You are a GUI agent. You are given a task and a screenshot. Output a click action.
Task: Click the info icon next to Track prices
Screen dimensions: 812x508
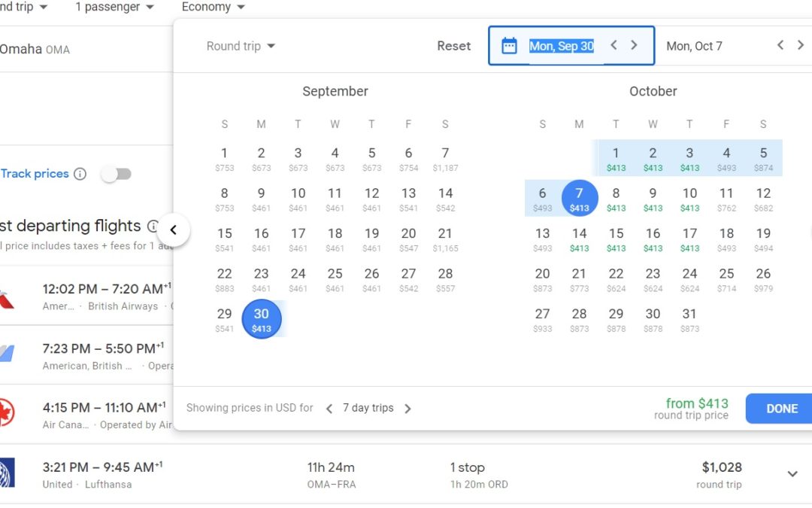click(80, 173)
